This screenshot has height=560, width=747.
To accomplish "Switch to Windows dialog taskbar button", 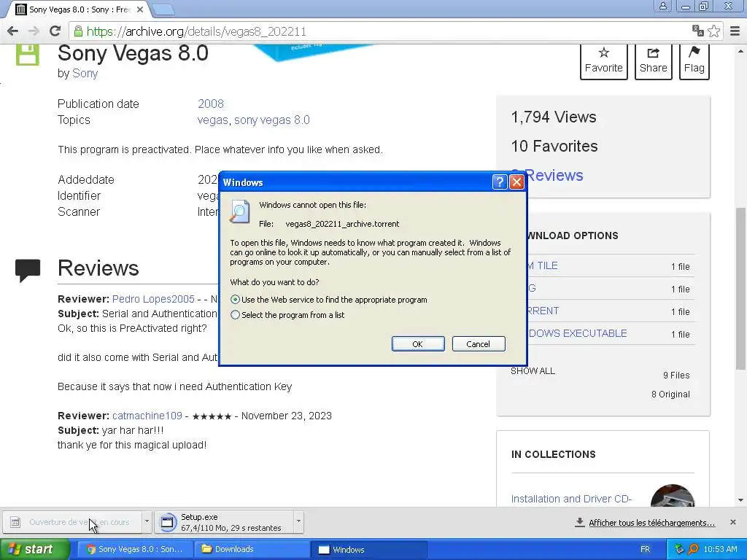I will [368, 549].
